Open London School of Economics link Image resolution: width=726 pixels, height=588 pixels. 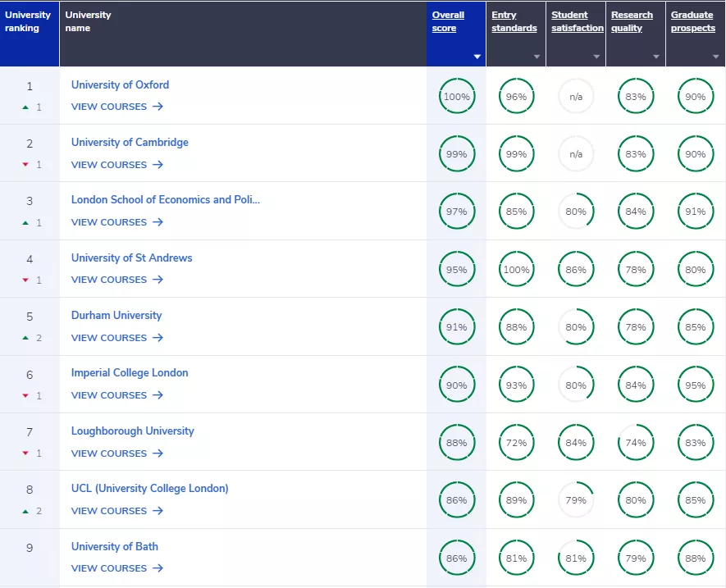click(x=165, y=200)
